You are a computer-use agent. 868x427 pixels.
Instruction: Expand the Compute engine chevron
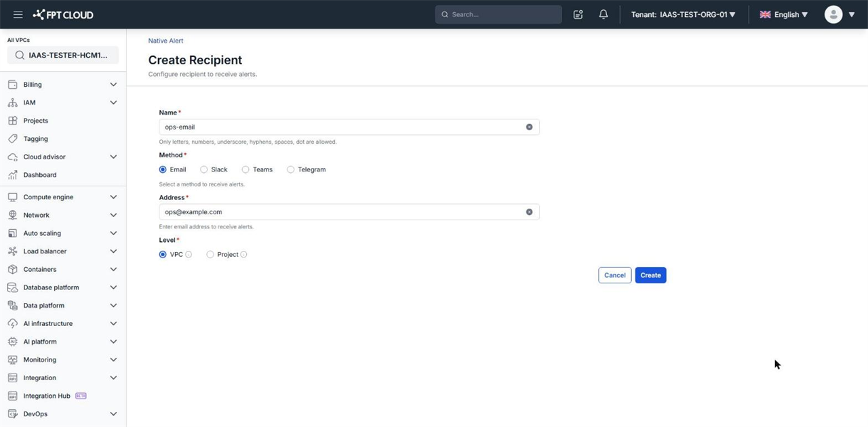(113, 197)
